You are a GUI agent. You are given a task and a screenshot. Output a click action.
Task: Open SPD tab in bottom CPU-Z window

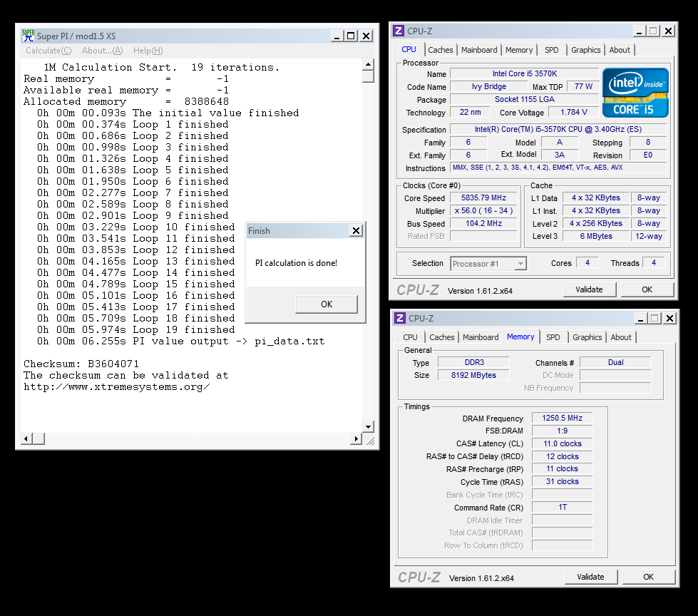point(553,337)
